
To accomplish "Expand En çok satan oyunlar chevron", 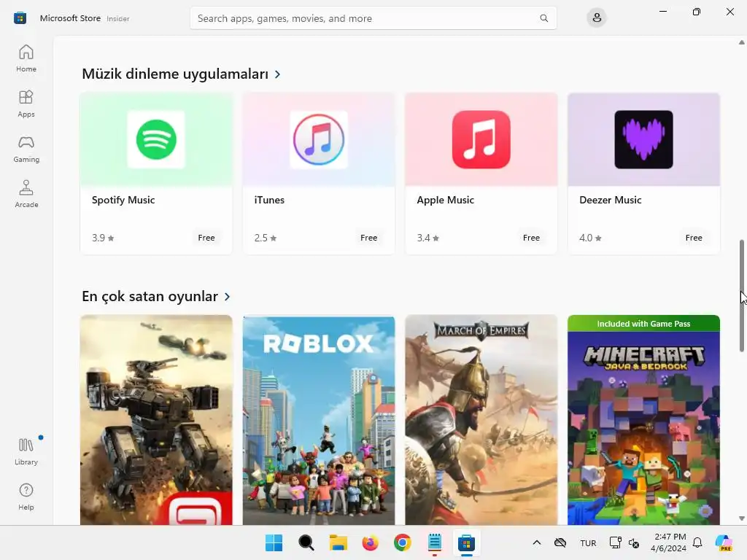I will [x=228, y=297].
